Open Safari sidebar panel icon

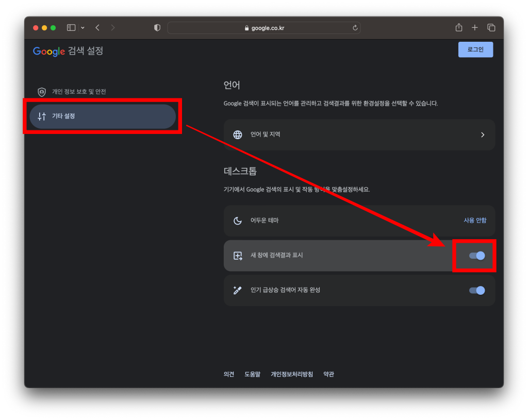pyautogui.click(x=71, y=28)
